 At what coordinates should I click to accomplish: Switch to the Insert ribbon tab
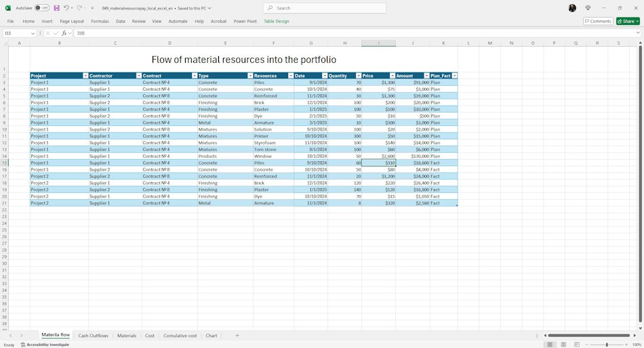point(47,21)
